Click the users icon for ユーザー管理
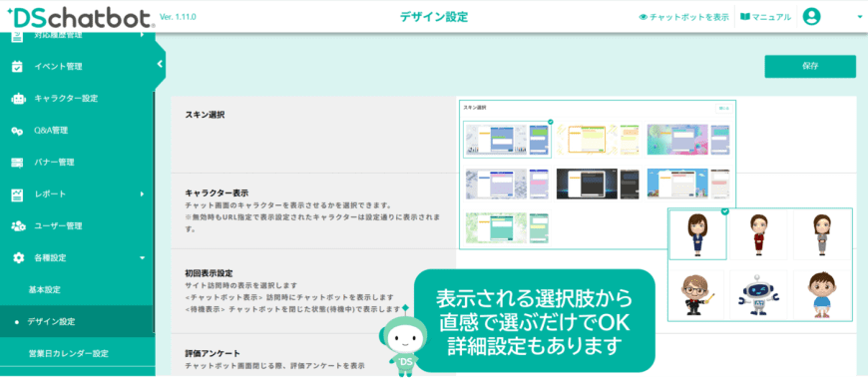This screenshot has width=868, height=378. click(18, 225)
